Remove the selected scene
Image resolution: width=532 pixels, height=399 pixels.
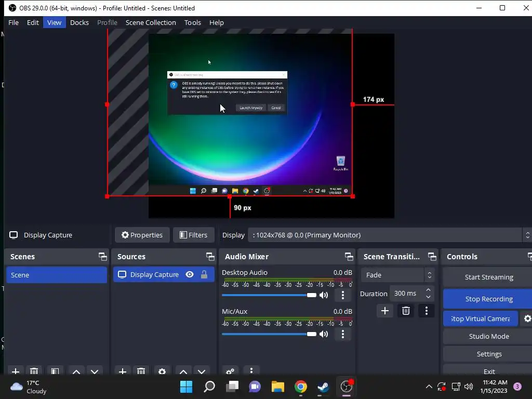coord(34,371)
